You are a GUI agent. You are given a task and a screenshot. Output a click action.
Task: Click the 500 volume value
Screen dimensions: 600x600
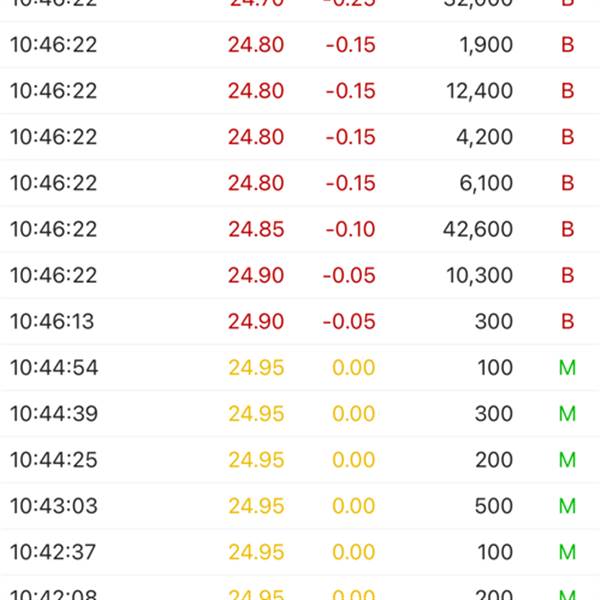pyautogui.click(x=494, y=506)
